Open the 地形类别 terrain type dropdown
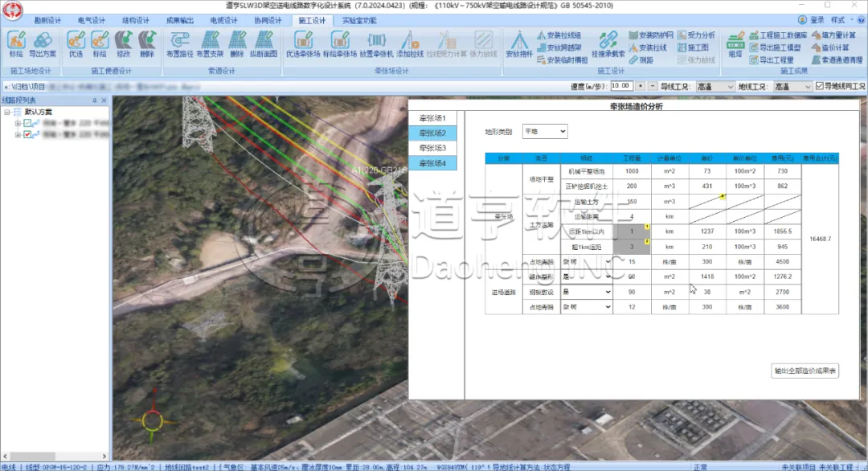Viewport: 868px width, 471px height. [x=545, y=131]
